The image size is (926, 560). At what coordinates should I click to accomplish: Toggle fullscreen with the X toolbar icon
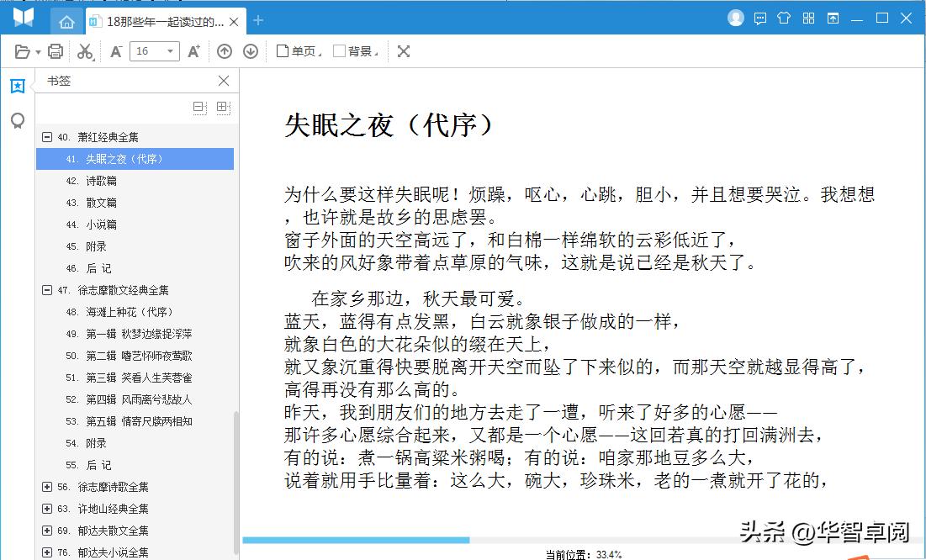pos(404,50)
